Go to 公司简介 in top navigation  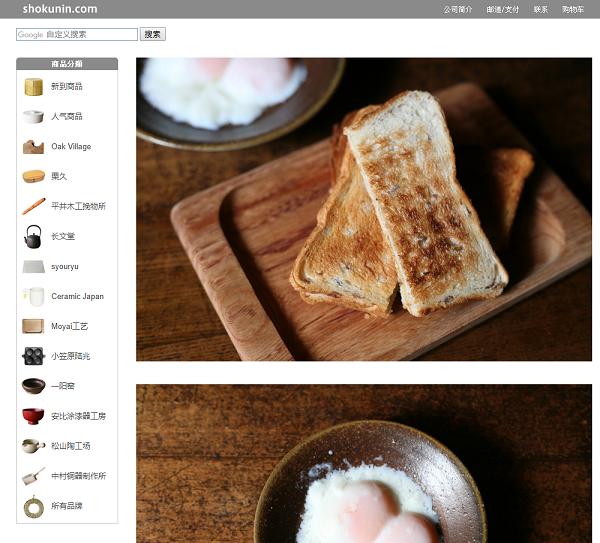(458, 10)
